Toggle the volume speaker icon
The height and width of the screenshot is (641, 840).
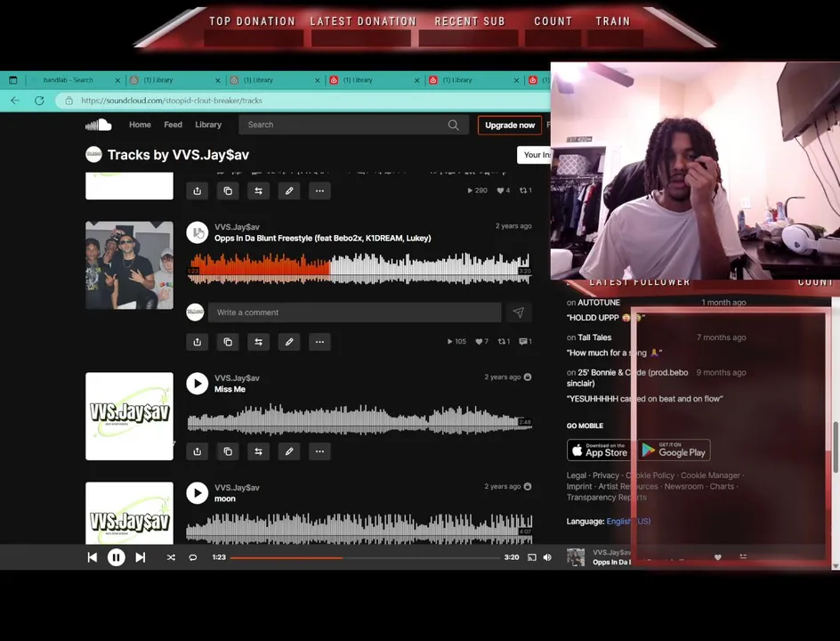[x=547, y=557]
